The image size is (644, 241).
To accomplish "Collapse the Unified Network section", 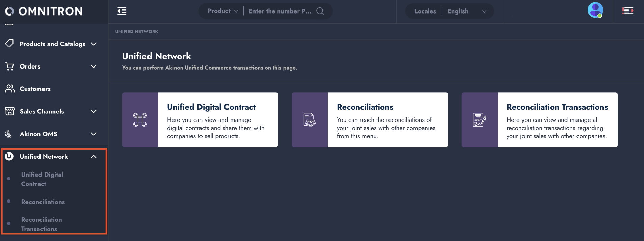I will click(93, 157).
